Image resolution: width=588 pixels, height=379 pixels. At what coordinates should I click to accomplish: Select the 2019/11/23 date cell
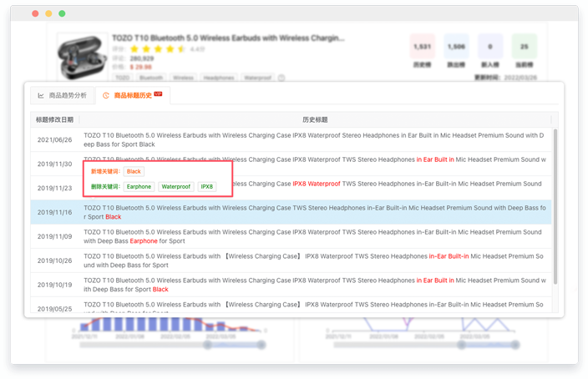click(x=55, y=188)
